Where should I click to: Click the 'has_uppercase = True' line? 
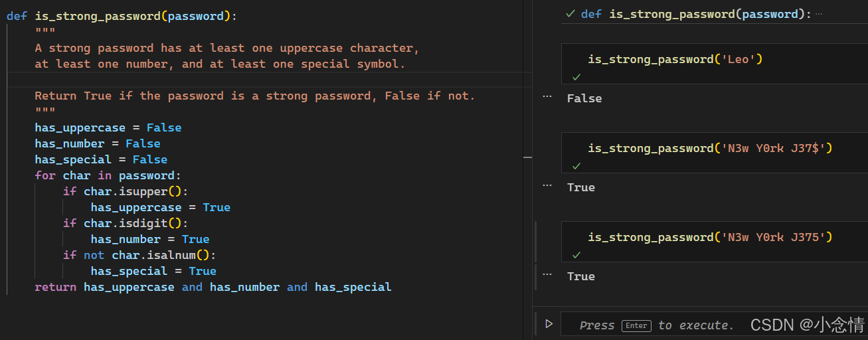(161, 207)
